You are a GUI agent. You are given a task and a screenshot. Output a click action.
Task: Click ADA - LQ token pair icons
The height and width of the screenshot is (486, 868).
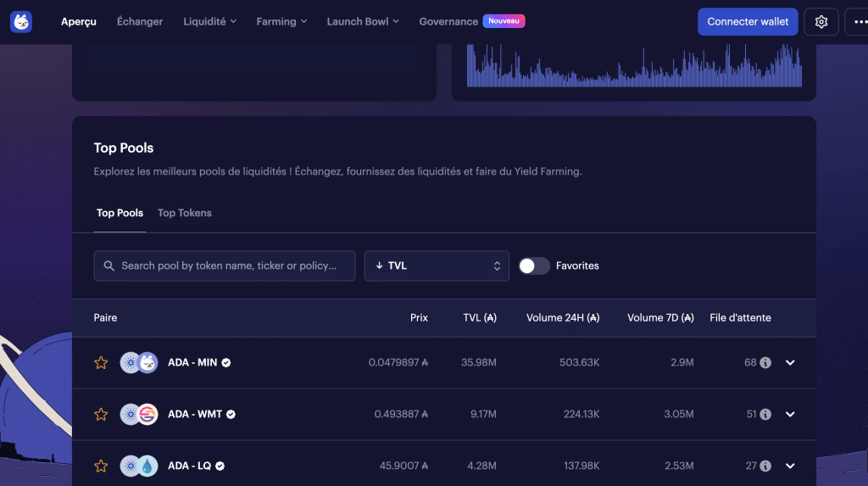(x=139, y=466)
